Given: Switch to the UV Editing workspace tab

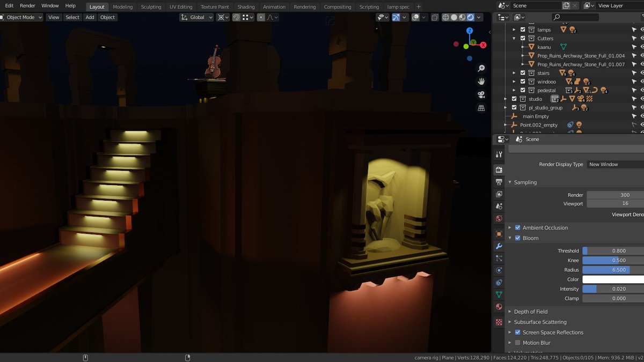Looking at the screenshot, I should 181,7.
